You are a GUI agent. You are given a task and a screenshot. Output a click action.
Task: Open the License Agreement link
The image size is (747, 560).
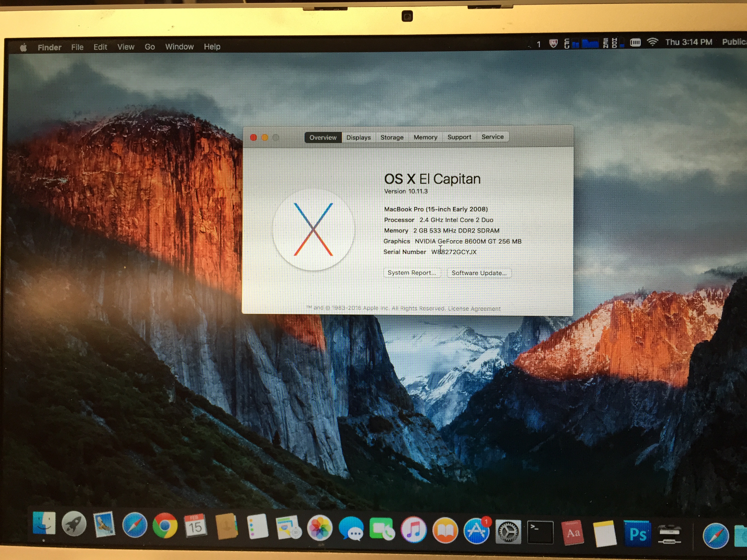474,309
